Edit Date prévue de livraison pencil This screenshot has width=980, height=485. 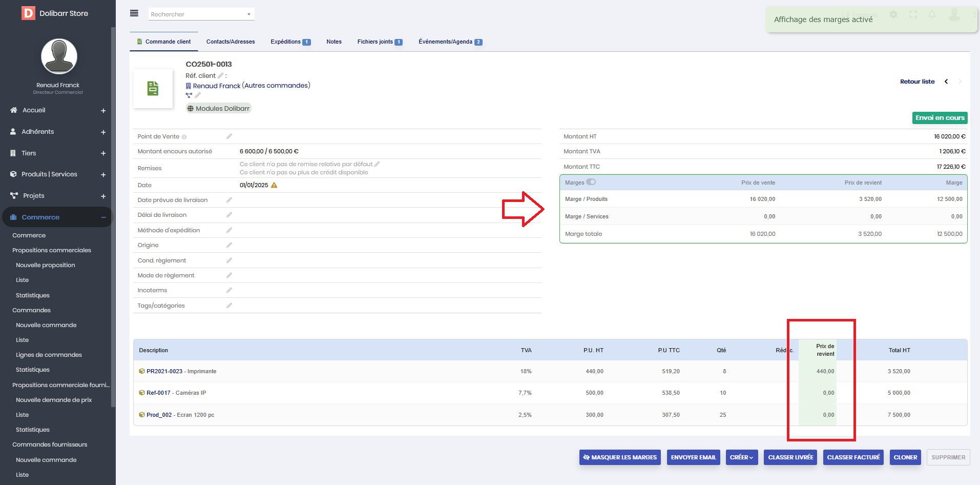pyautogui.click(x=229, y=200)
